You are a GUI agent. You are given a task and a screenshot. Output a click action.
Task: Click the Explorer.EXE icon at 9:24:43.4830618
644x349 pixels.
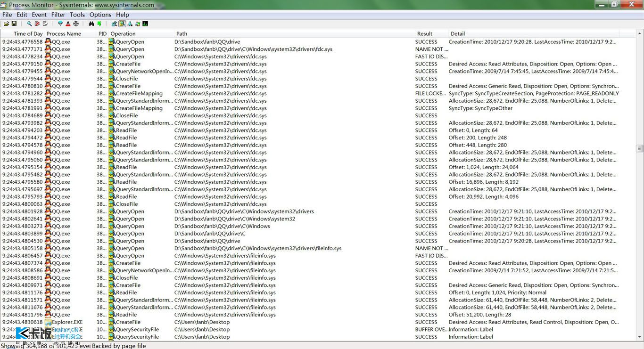[x=48, y=322]
